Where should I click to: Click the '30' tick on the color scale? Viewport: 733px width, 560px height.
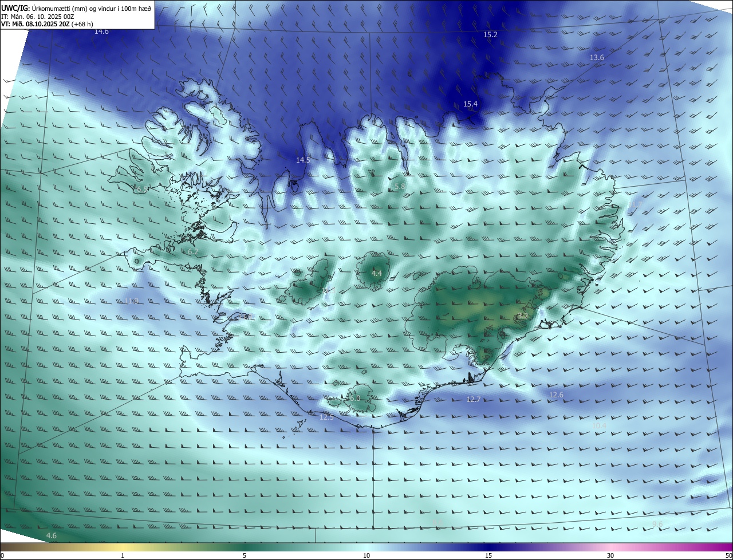pyautogui.click(x=610, y=555)
